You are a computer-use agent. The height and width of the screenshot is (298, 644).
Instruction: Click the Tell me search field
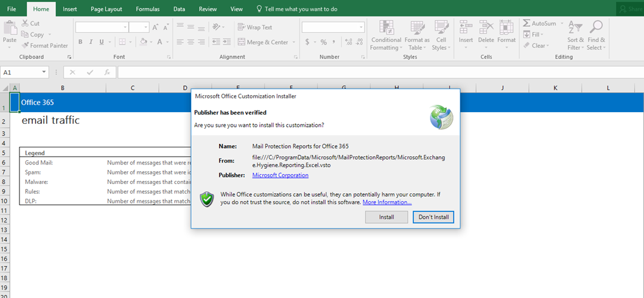[x=301, y=9]
